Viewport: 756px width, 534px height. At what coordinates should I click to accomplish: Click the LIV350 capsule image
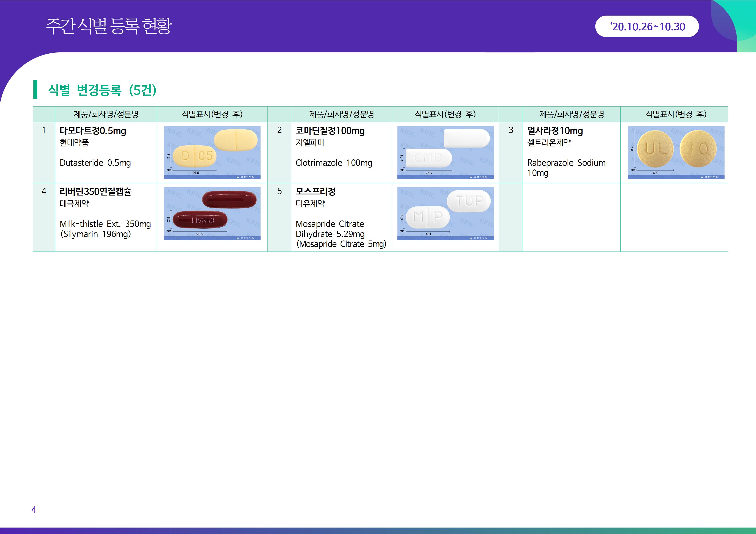pos(212,214)
